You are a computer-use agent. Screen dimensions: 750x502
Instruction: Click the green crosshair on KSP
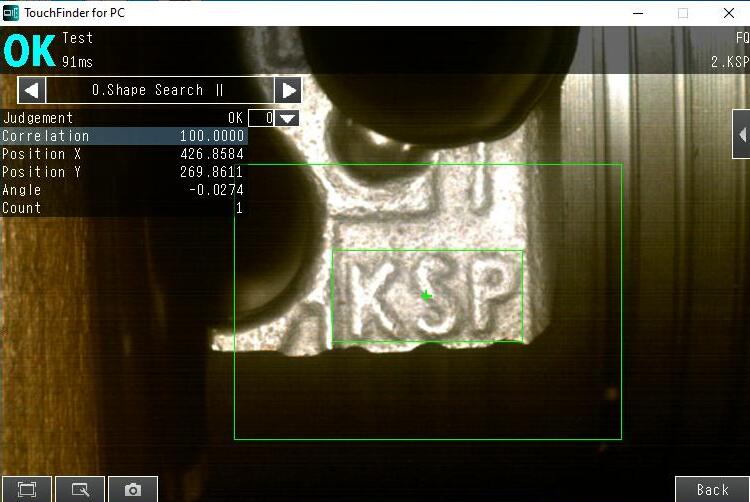427,296
